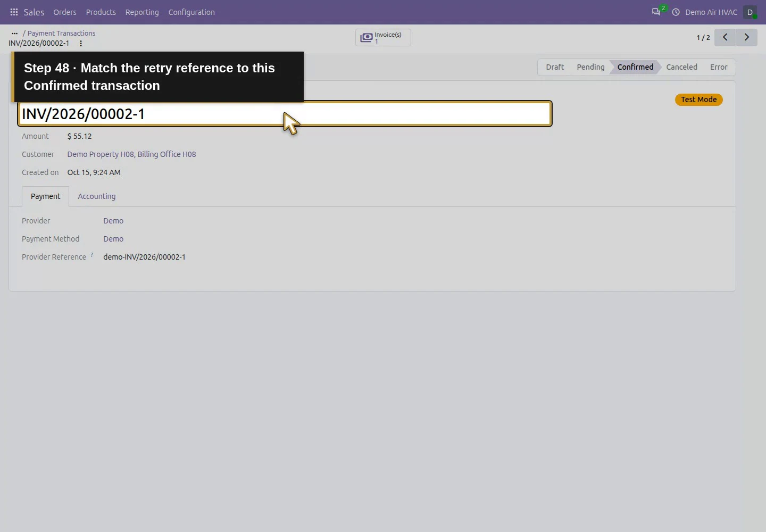This screenshot has width=766, height=532.
Task: Expand the collapsed breadcrumb ellipsis
Action: [14, 33]
